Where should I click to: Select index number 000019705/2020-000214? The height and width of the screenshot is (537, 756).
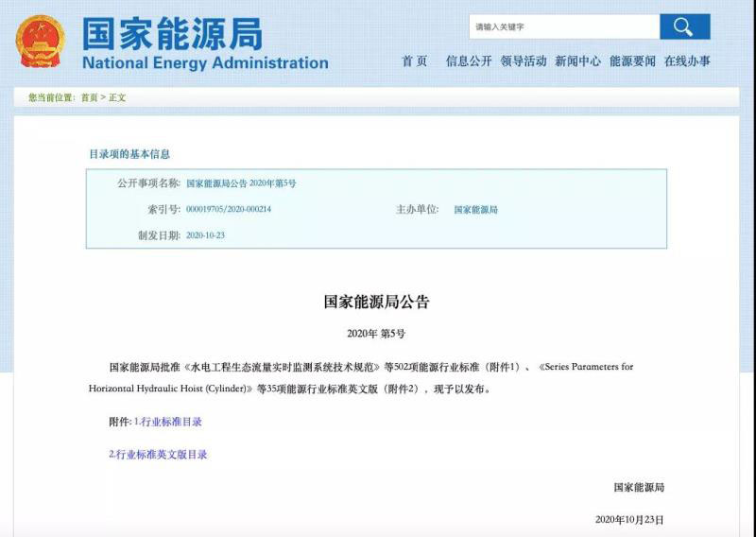pyautogui.click(x=228, y=210)
